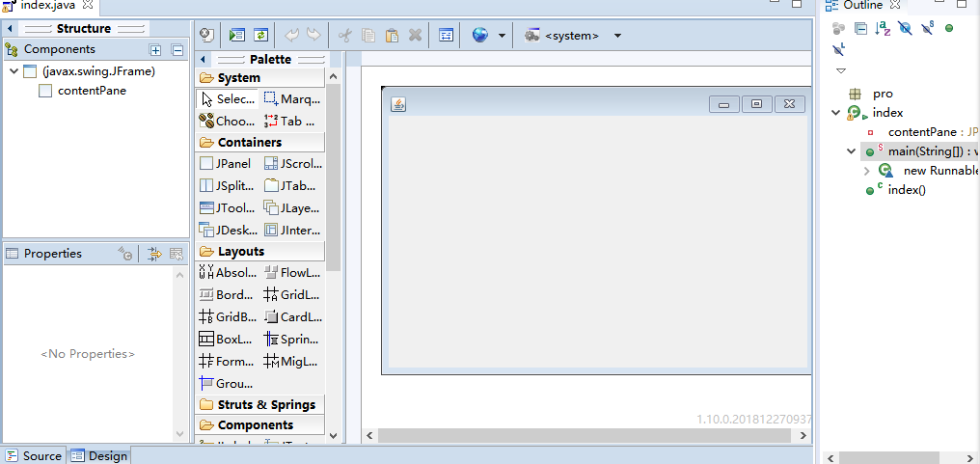This screenshot has width=980, height=464.
Task: Open Outline view menu triangle
Action: 841,70
